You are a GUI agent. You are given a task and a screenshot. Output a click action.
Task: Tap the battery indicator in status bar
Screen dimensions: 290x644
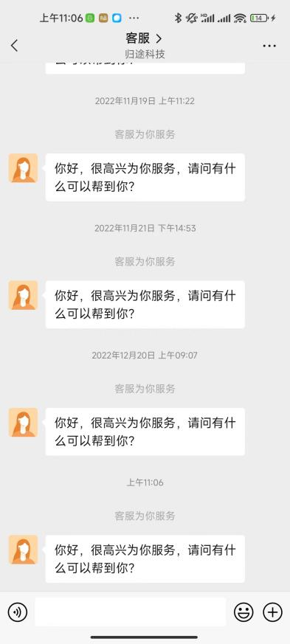(259, 18)
